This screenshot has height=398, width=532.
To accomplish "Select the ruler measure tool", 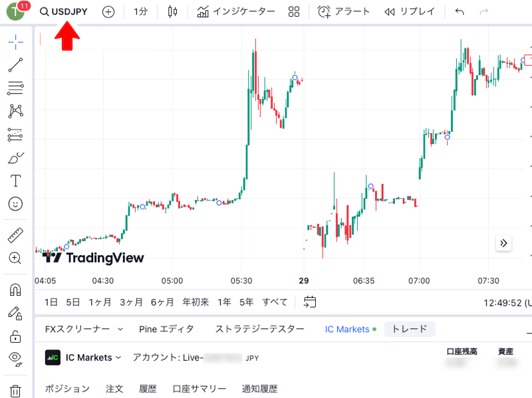I will coord(15,235).
